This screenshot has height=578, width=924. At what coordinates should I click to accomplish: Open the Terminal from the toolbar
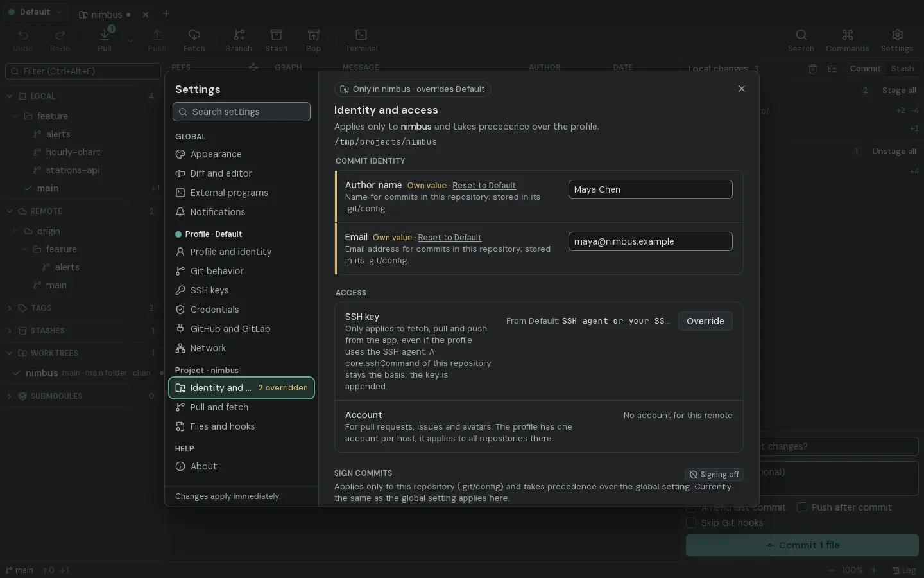click(x=361, y=40)
